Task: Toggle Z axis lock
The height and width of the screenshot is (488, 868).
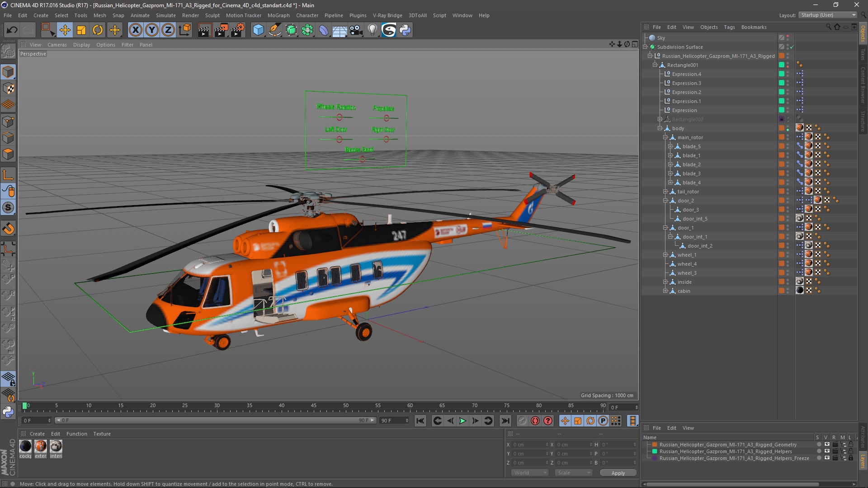Action: coord(168,30)
